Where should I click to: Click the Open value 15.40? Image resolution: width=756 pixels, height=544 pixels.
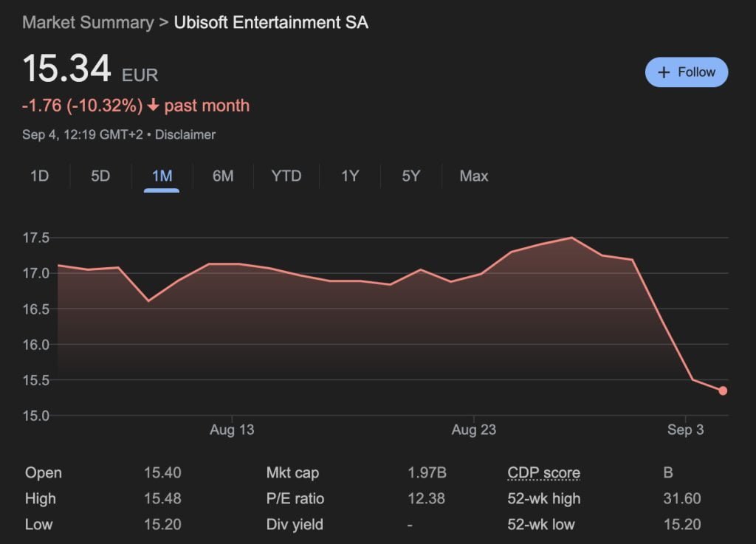(162, 472)
